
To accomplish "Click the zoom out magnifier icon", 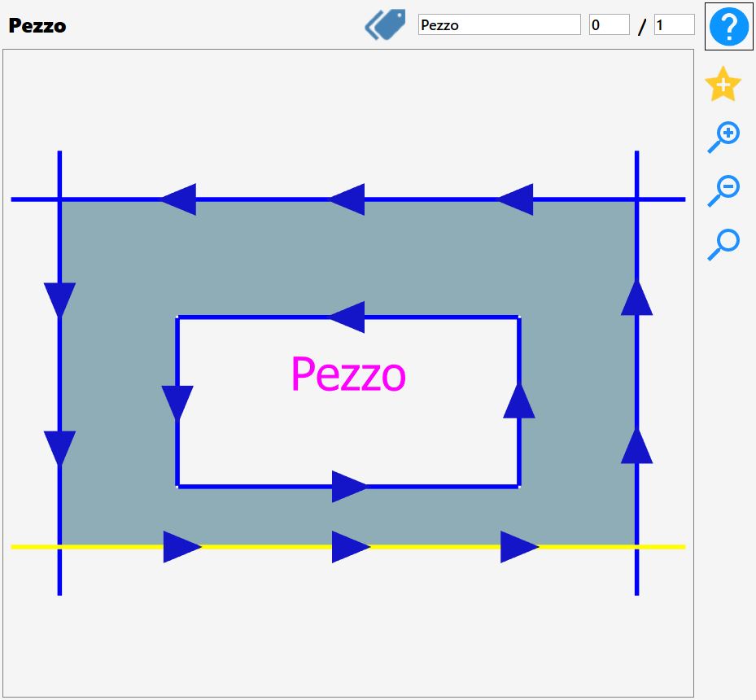I will pyautogui.click(x=723, y=191).
